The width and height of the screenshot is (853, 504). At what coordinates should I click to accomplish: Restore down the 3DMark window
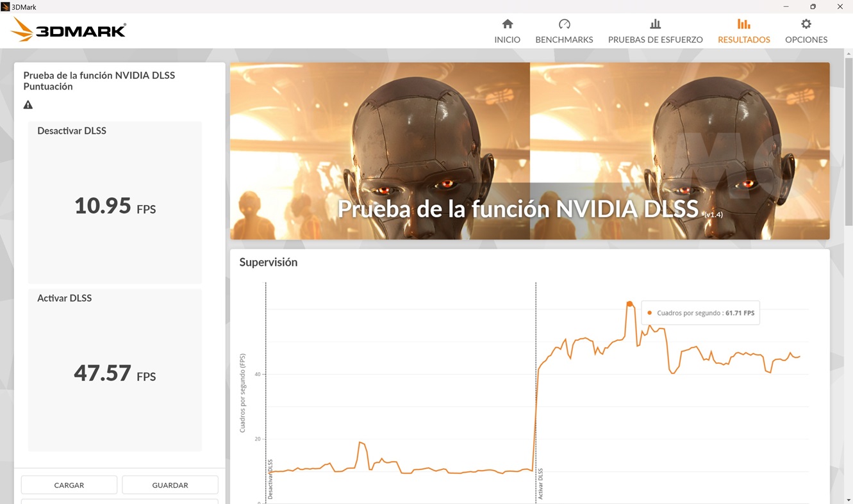[x=813, y=6]
